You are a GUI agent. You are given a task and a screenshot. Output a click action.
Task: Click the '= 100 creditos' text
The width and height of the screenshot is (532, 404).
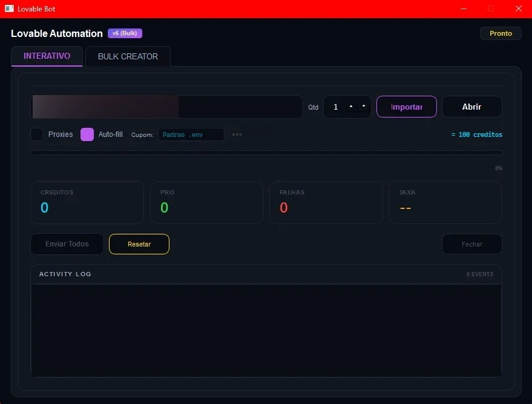tap(477, 134)
